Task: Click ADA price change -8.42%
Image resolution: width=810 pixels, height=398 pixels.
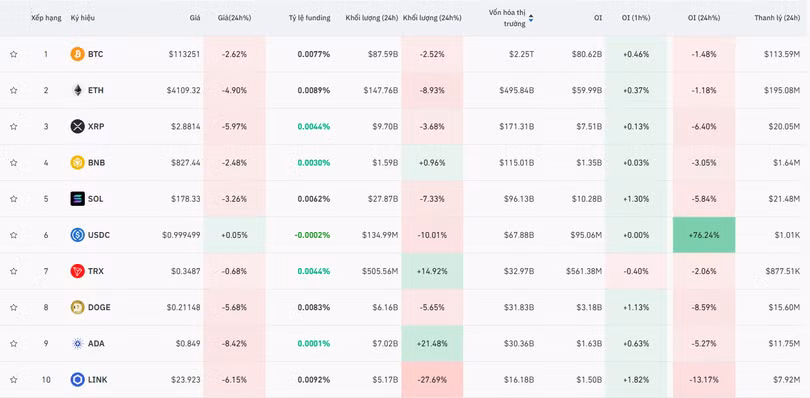Action: point(234,343)
